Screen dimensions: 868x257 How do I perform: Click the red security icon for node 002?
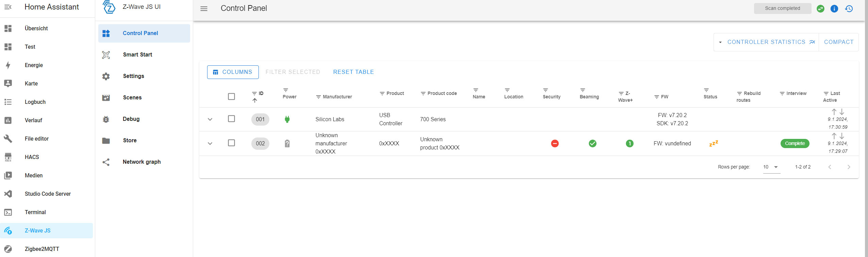pyautogui.click(x=555, y=143)
